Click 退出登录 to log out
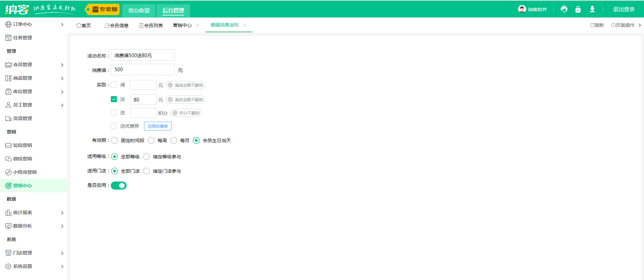 [x=624, y=9]
